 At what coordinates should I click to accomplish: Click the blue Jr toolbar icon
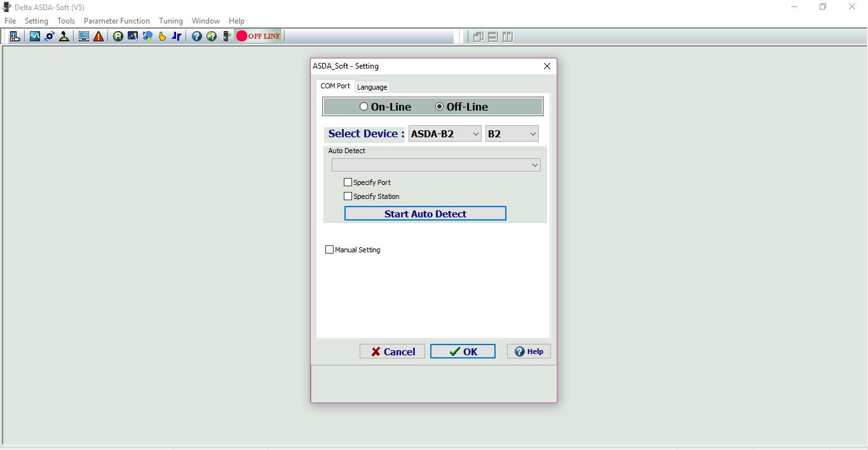coord(177,36)
